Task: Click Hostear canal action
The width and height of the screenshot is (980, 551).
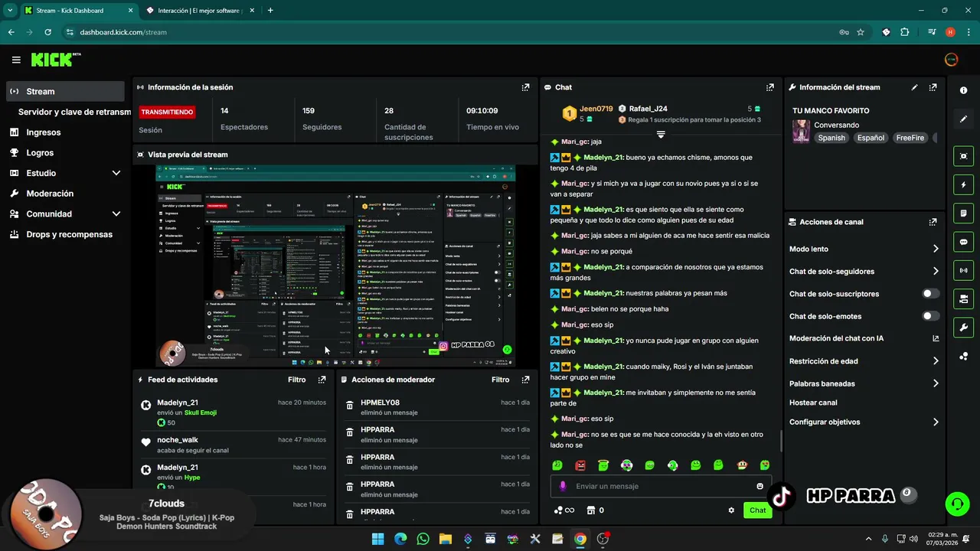Action: tap(813, 403)
